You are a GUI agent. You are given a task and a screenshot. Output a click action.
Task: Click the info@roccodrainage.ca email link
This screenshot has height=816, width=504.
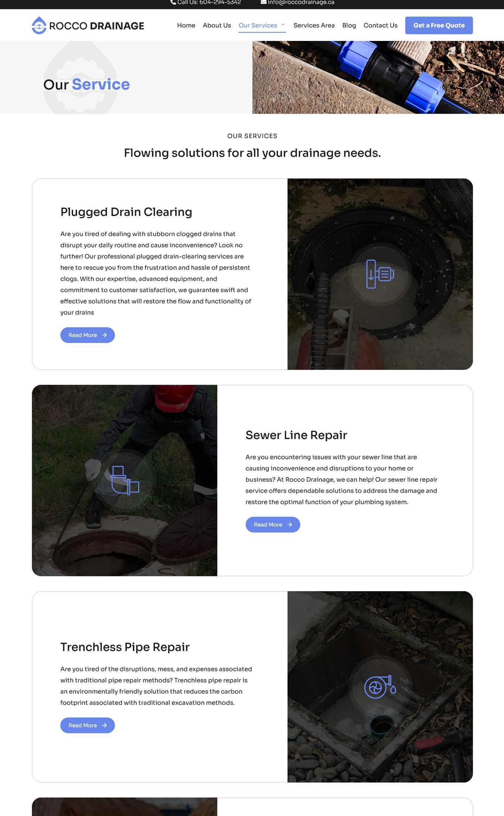click(301, 3)
